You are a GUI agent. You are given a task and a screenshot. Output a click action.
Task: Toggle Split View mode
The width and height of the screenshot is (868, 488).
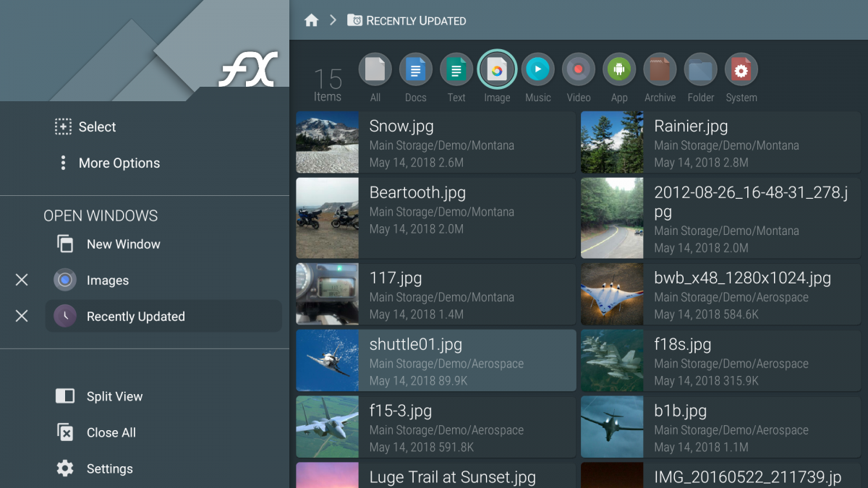98,396
